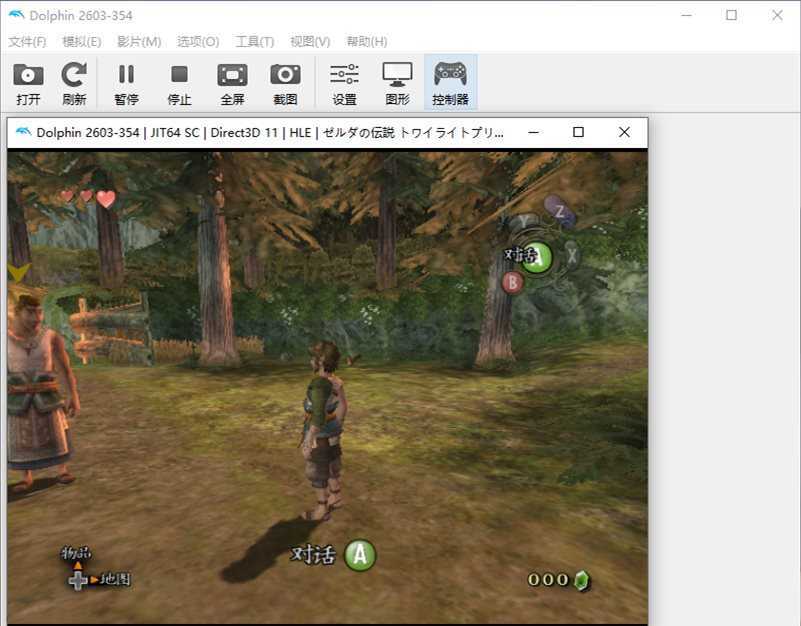Open the 模拟(E) menu
This screenshot has height=626, width=801.
point(82,41)
